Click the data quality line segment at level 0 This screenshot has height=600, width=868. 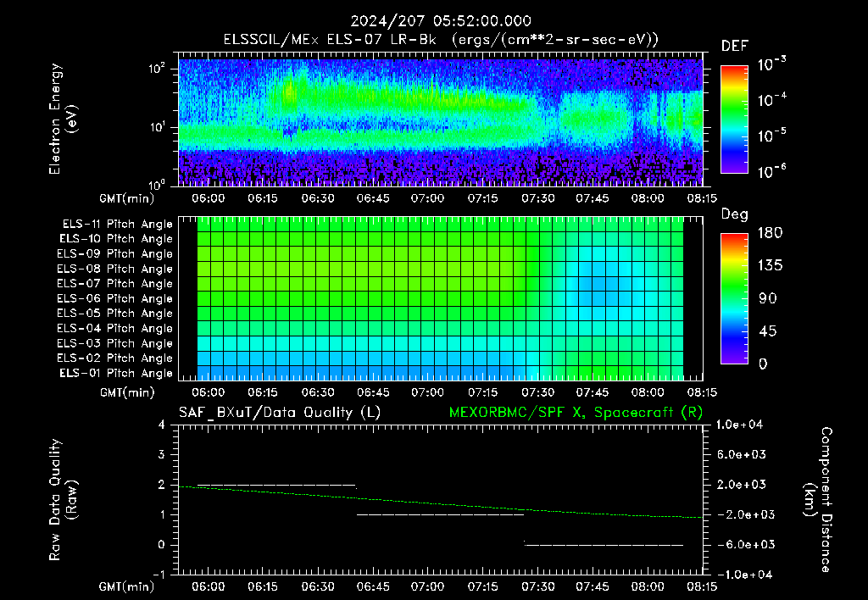point(604,545)
